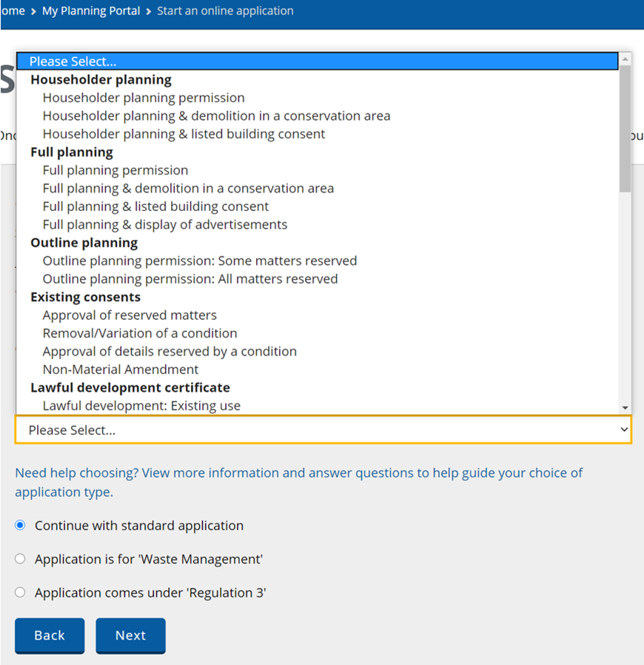
Task: Select 'Continue with standard application' radio
Action: coord(20,525)
